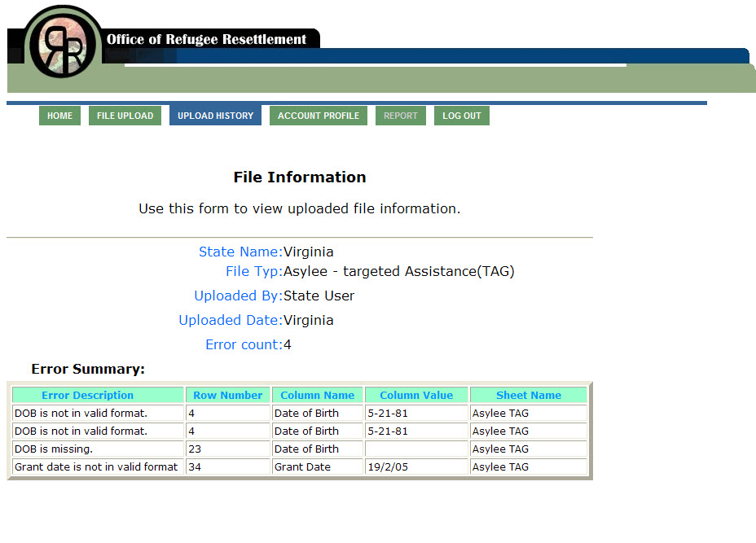The height and width of the screenshot is (543, 756).
Task: Open the FILE UPLOAD tab
Action: coord(125,116)
